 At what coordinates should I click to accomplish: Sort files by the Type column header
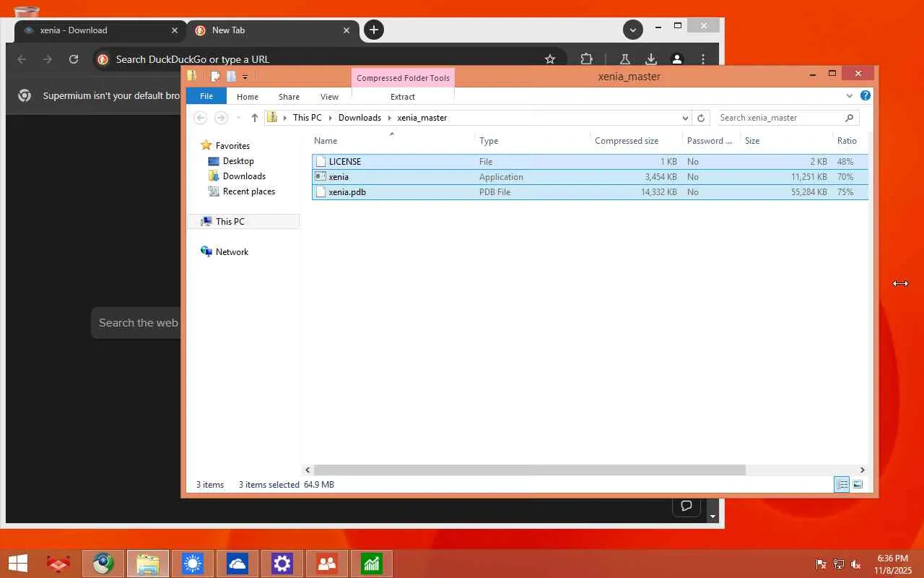[x=533, y=141]
